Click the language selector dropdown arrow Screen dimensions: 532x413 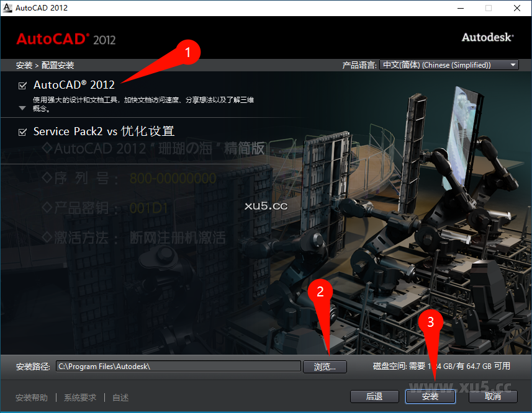point(513,64)
